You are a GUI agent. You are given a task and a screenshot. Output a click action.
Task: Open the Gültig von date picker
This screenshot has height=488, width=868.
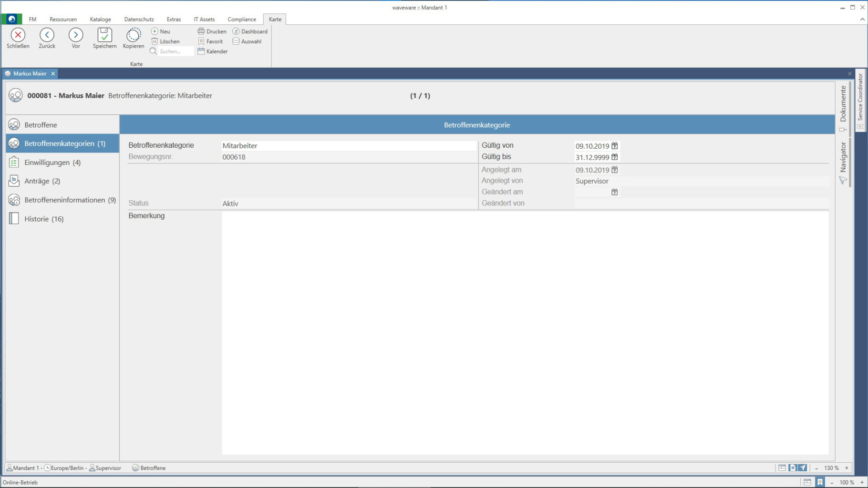click(x=615, y=146)
